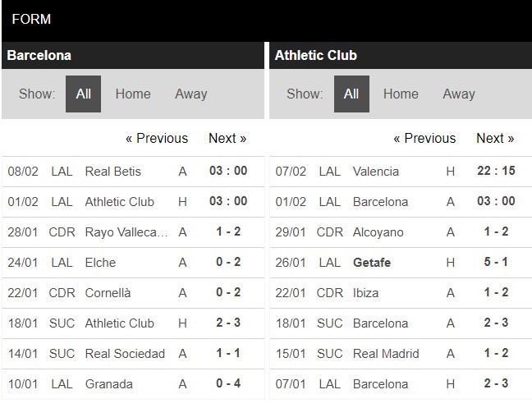Open the Barcelona vs Real Betis match
The width and height of the screenshot is (532, 408).
point(112,171)
